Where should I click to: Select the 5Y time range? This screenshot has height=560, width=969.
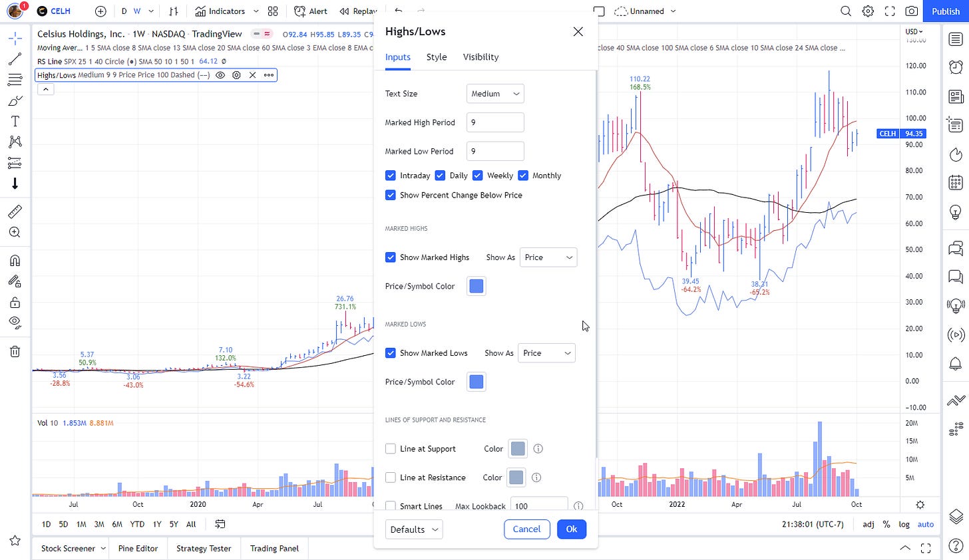point(174,524)
